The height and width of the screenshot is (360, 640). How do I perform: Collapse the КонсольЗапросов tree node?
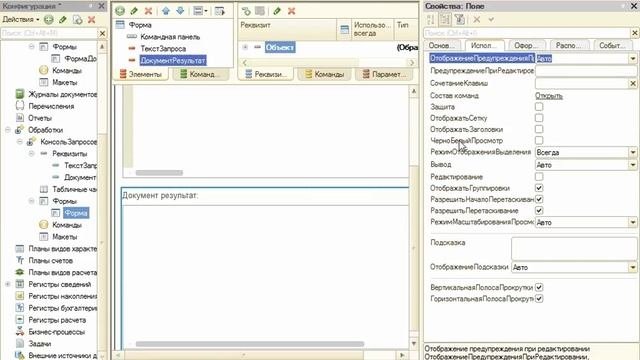(20, 142)
